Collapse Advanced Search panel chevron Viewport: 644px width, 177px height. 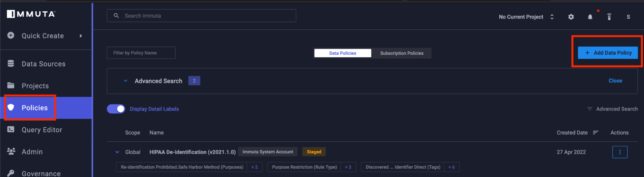tap(126, 81)
